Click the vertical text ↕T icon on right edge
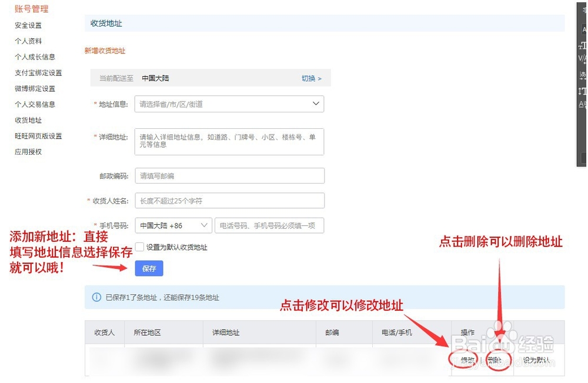588x383 pixels. click(582, 89)
